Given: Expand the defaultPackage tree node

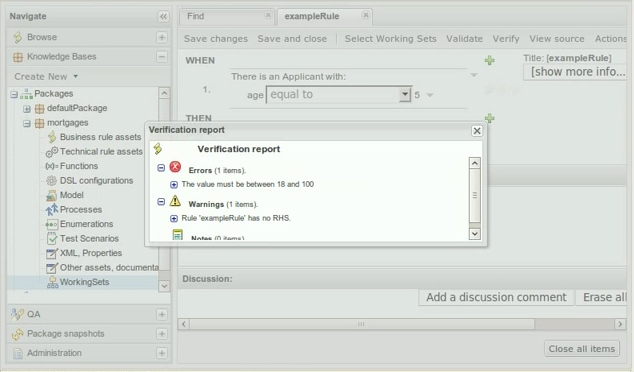Looking at the screenshot, I should coord(27,109).
